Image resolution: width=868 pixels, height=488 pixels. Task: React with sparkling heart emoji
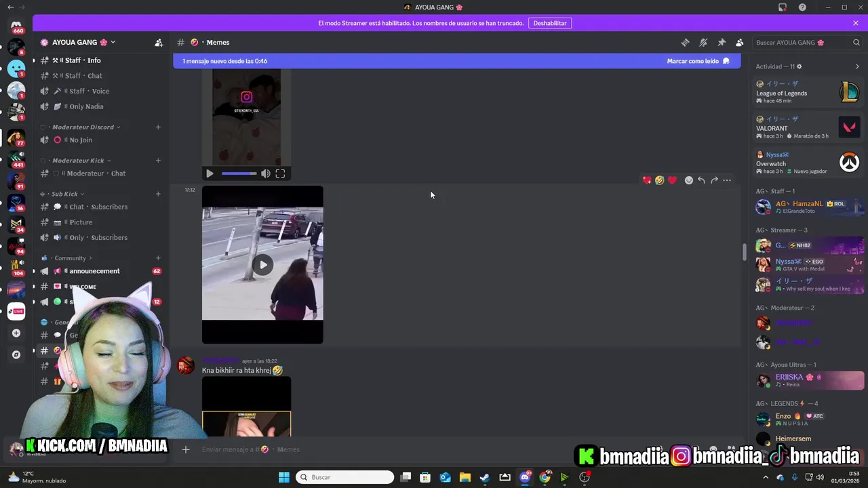click(x=647, y=180)
